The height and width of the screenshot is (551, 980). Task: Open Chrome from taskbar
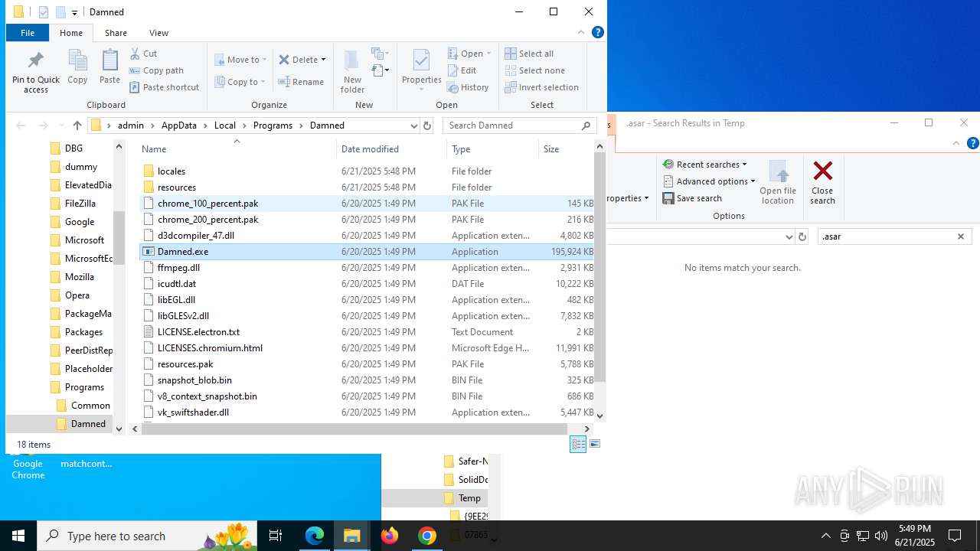(x=427, y=536)
